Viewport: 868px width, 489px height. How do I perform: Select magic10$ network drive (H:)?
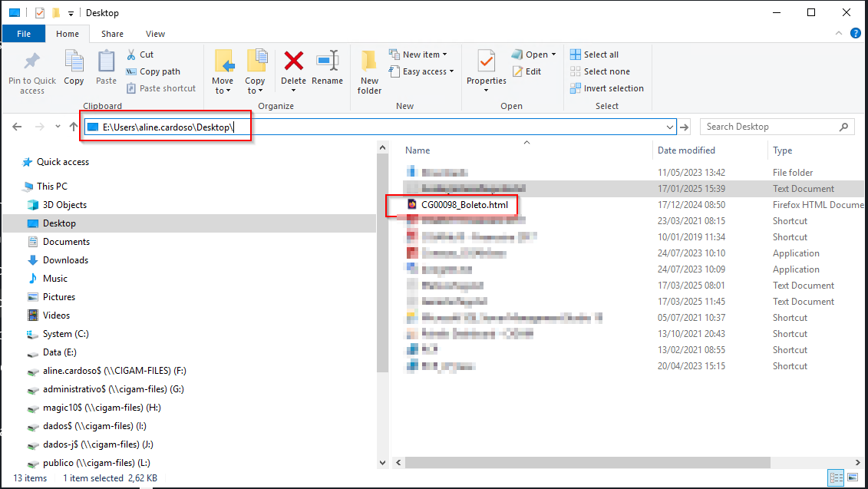pos(94,407)
